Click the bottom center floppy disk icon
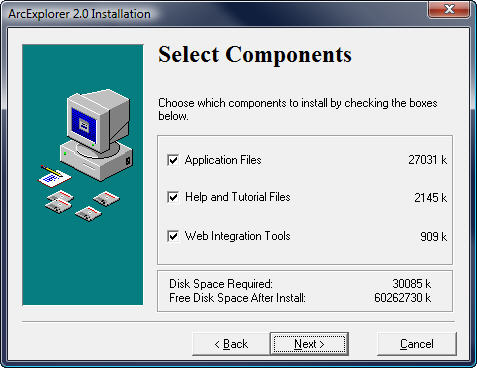Viewport: 477px width, 368px height. 88,214
